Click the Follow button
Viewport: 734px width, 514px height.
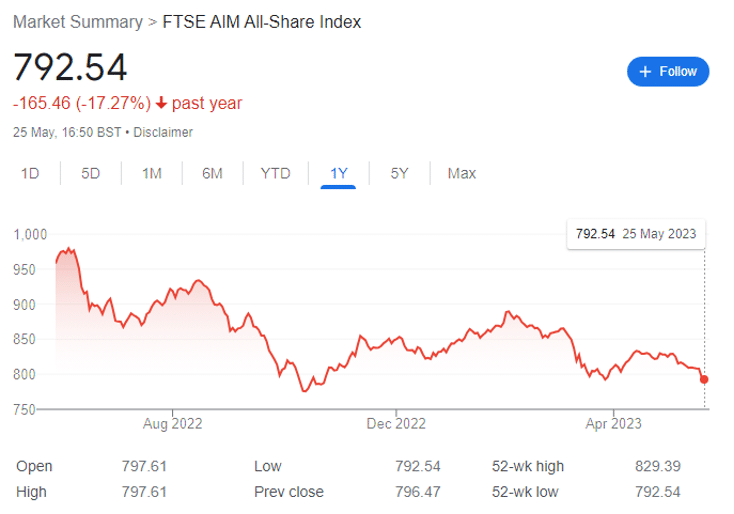(x=668, y=72)
